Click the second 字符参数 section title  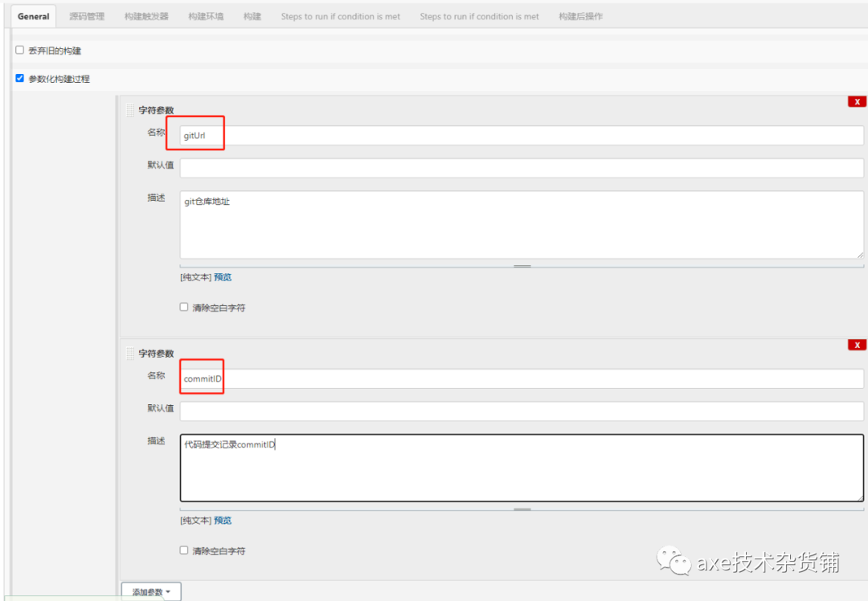(x=156, y=353)
